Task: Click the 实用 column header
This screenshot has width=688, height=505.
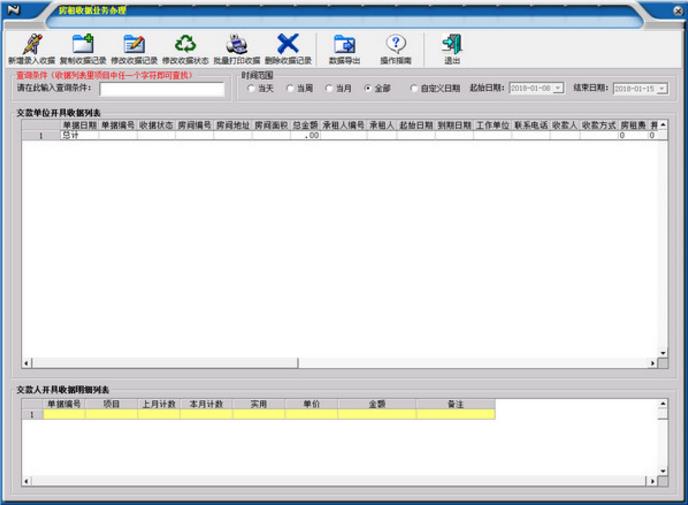Action: (x=259, y=404)
